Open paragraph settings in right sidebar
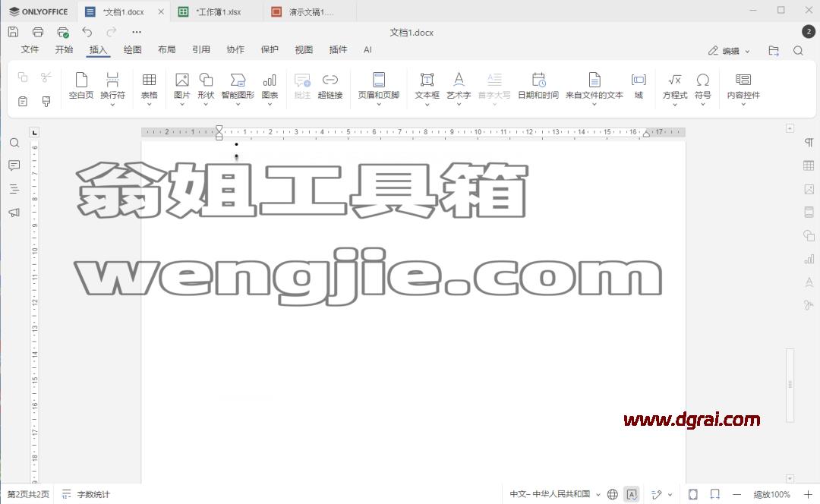Screen dimensions: 820x504 [809, 143]
